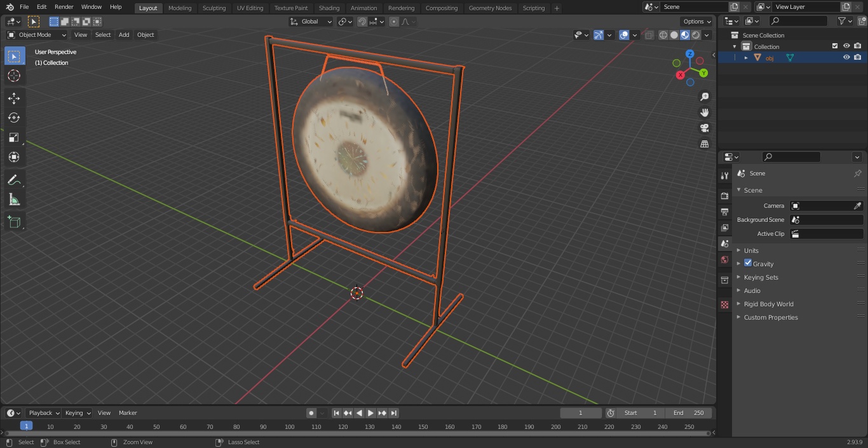Screen dimensions: 868x448
Task: Open the Output properties tab
Action: (x=724, y=212)
